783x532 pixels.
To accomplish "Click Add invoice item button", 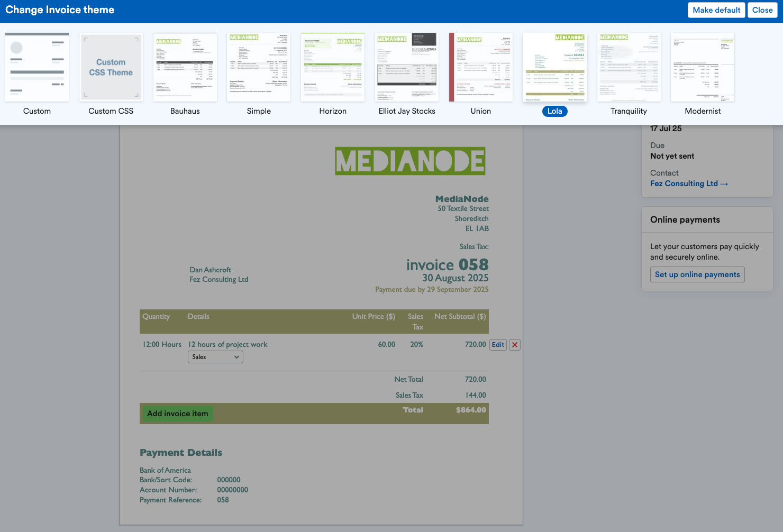I will point(178,414).
